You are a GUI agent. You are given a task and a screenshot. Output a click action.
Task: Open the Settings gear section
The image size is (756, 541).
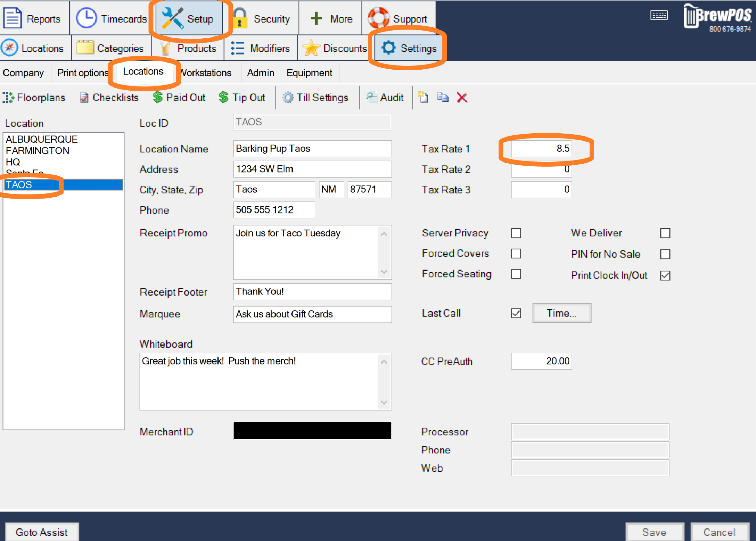pyautogui.click(x=409, y=48)
